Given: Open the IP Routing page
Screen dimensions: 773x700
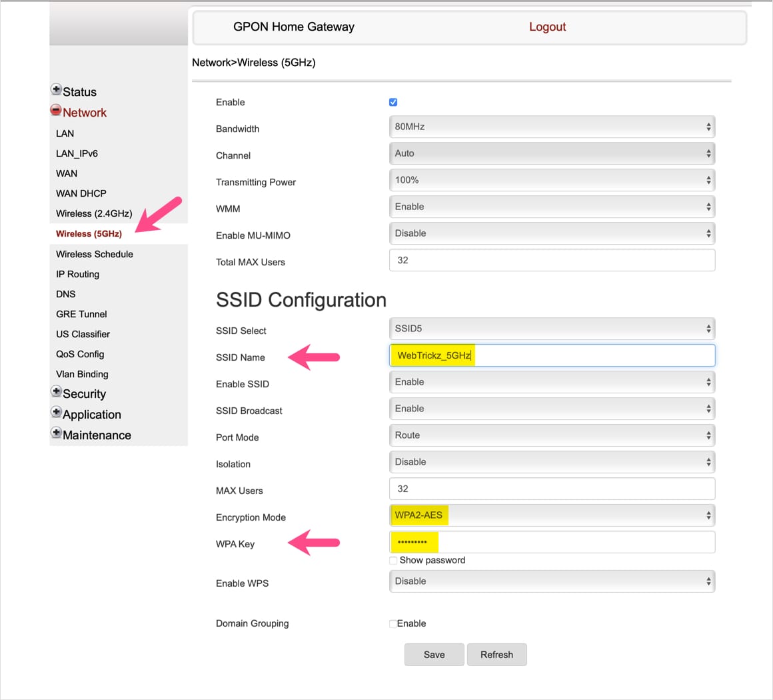Looking at the screenshot, I should [x=78, y=274].
